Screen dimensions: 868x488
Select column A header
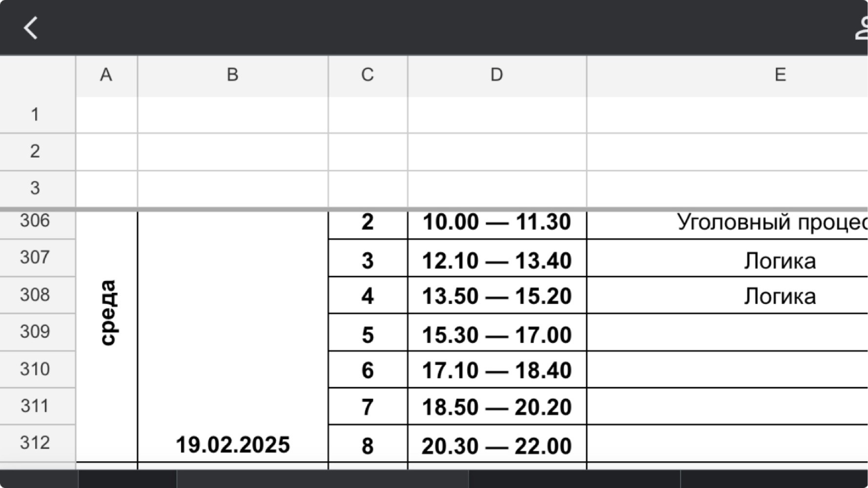(106, 75)
